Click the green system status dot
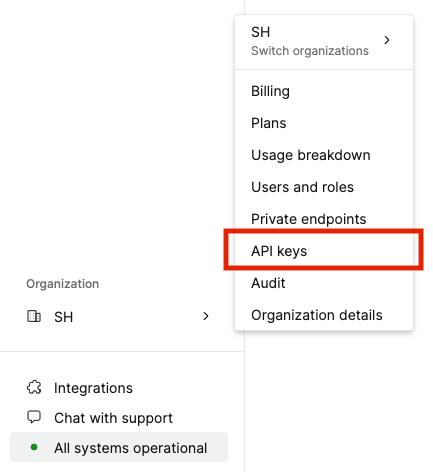The image size is (433, 472). (34, 447)
